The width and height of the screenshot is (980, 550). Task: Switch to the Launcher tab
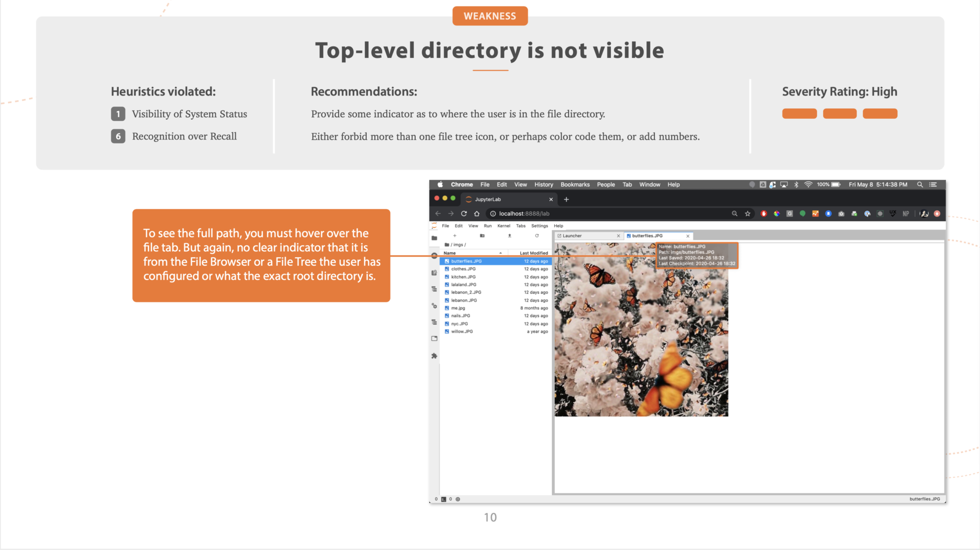pos(572,236)
